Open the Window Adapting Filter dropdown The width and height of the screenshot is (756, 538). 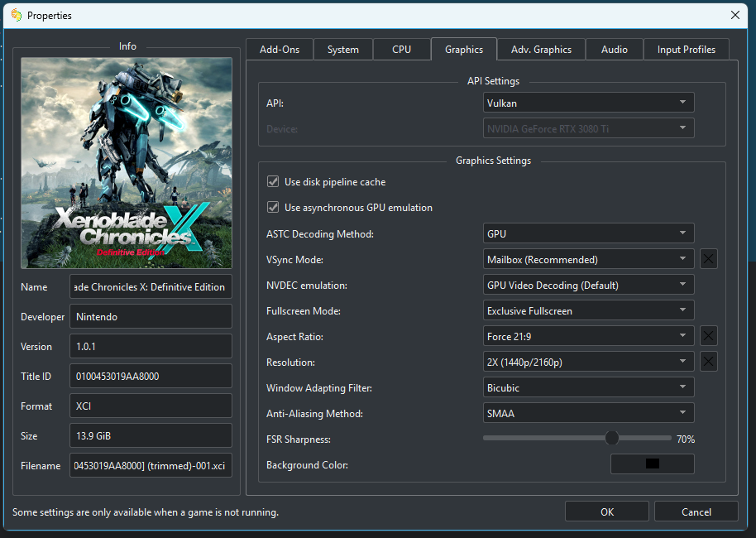tap(588, 387)
